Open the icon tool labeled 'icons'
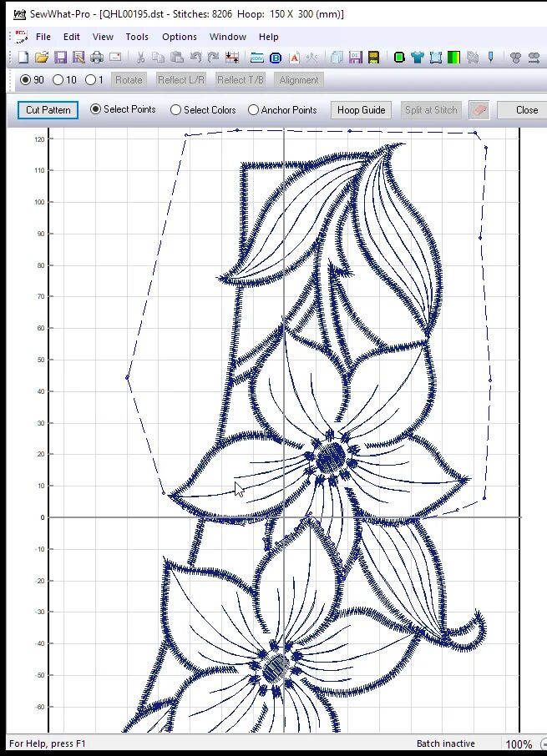The image size is (547, 756). point(256,58)
